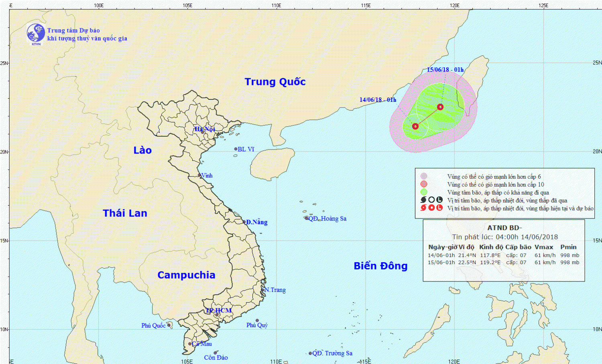Click the BL Vĩ island dot
602x364 pixels.
236,149
